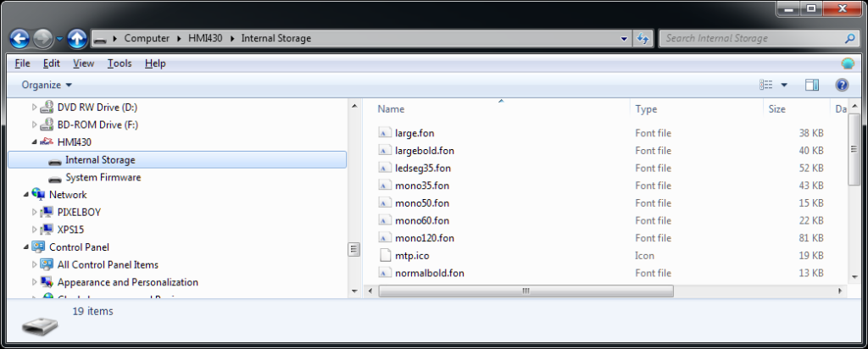Open the Help question mark icon
Screen dimensions: 868x349
pos(842,85)
